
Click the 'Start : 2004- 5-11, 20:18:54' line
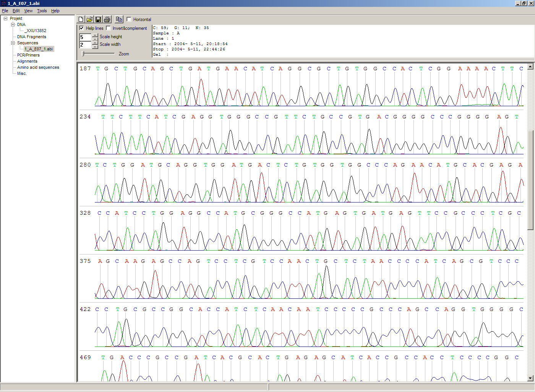[190, 44]
